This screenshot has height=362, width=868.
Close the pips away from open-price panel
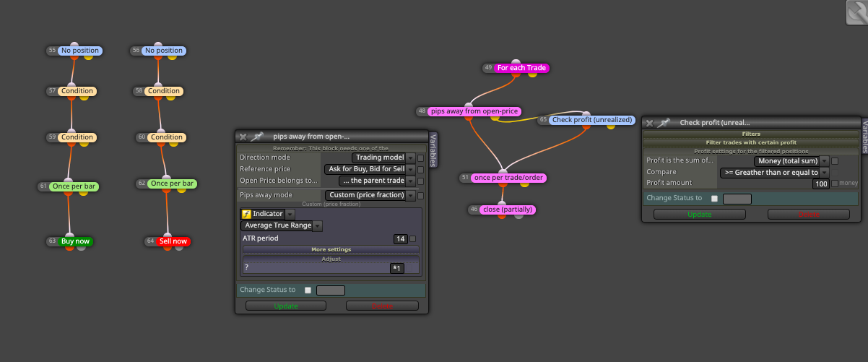coord(243,136)
